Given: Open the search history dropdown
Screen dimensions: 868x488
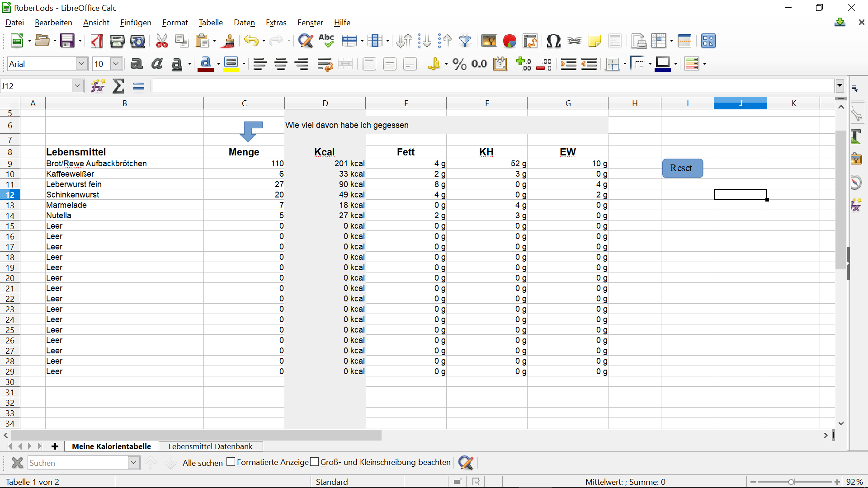Looking at the screenshot, I should tap(133, 463).
